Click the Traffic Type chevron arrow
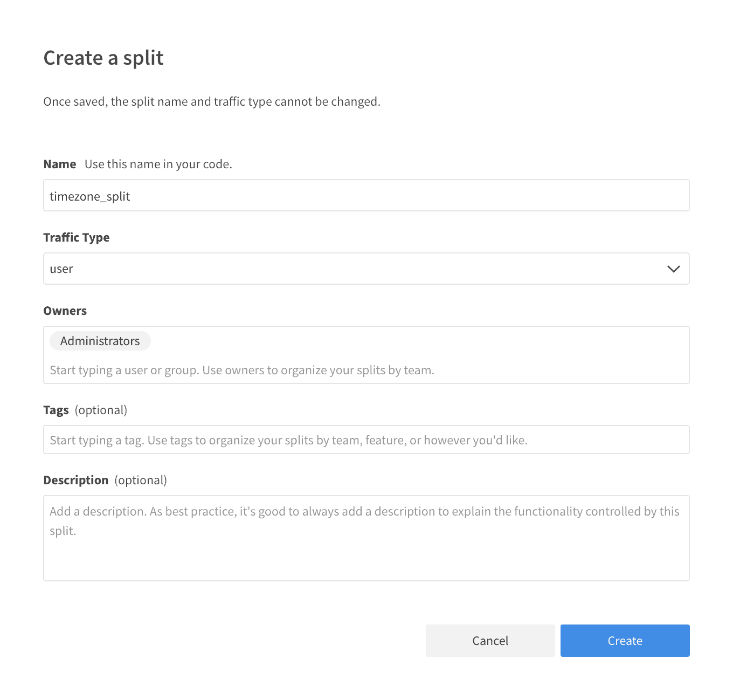Screen dimensions: 733x700 pyautogui.click(x=673, y=269)
